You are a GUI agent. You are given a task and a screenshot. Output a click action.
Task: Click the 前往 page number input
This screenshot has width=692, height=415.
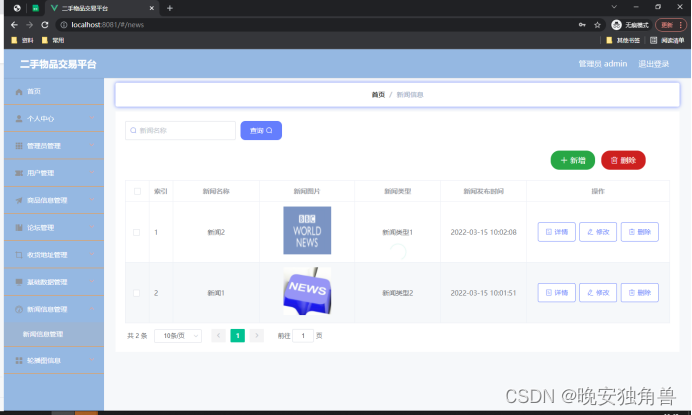303,336
